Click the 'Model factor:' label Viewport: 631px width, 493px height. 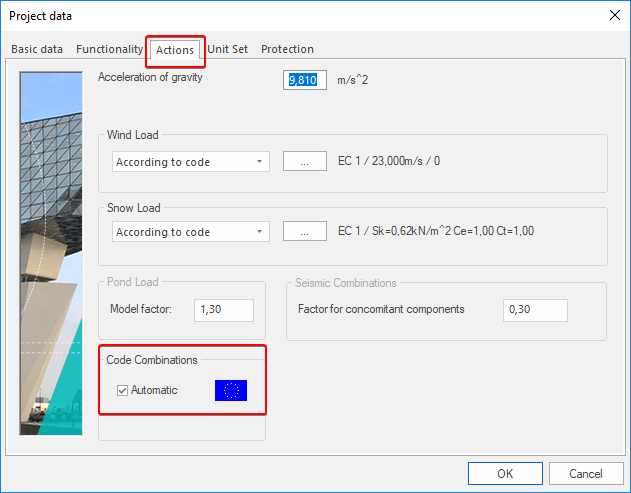coord(141,309)
